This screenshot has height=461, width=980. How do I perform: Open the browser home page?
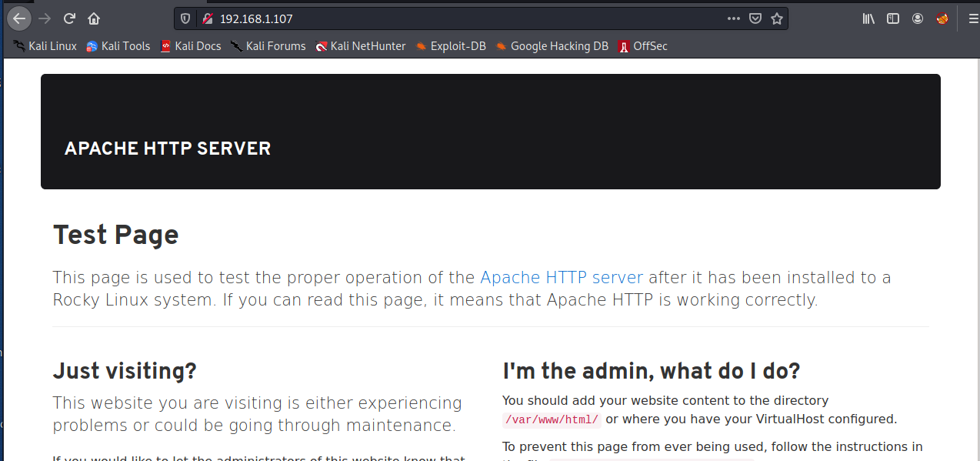pos(94,18)
